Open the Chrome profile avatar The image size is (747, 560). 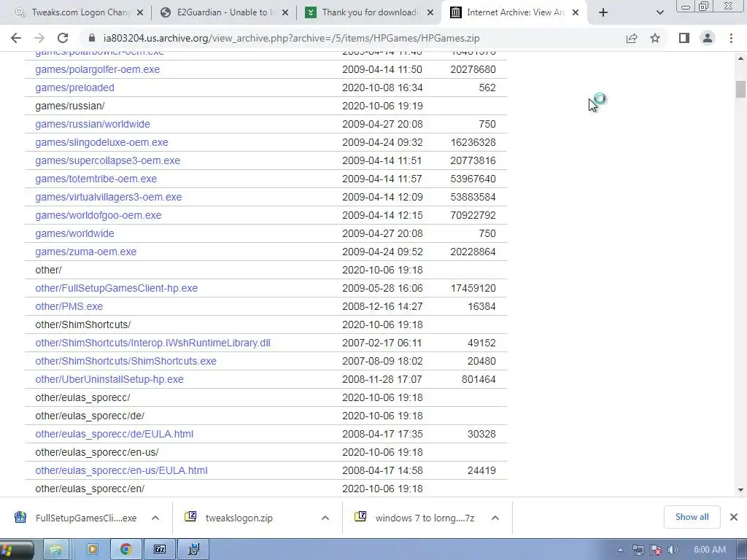(x=708, y=38)
